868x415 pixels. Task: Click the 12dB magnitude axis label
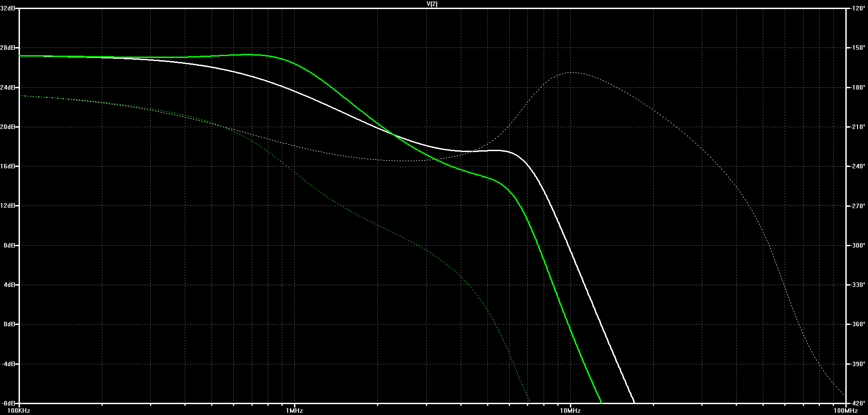tap(8, 205)
